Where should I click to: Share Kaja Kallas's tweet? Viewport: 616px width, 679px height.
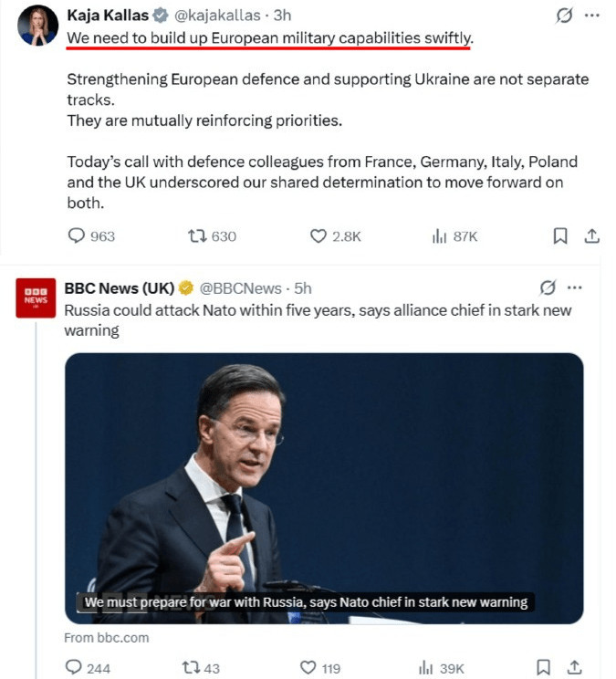[x=591, y=235]
